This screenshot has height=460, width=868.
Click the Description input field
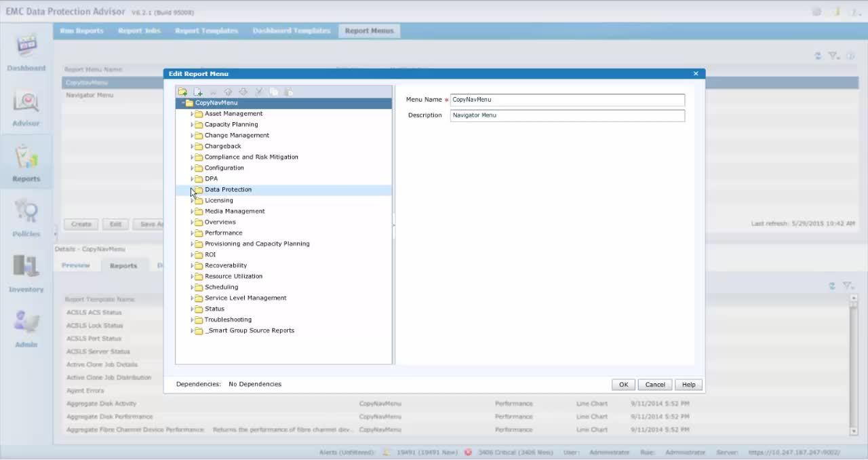[568, 115]
